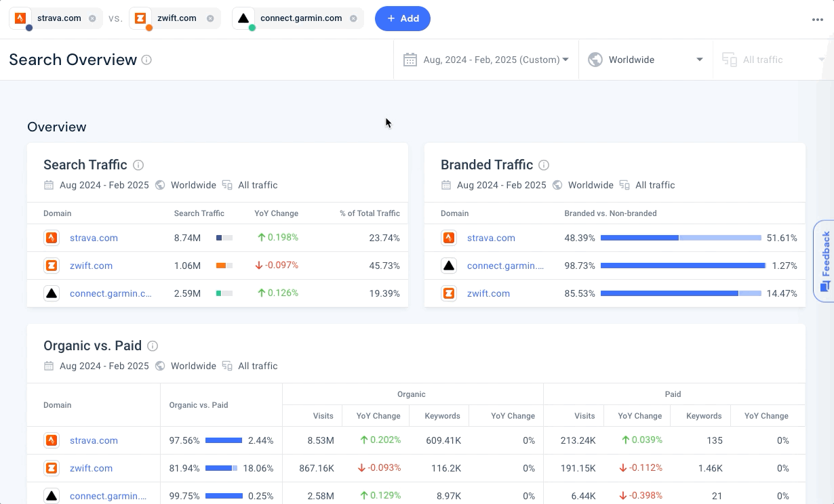This screenshot has height=504, width=834.
Task: Click the 14.47% non-branded share value
Action: tap(782, 293)
